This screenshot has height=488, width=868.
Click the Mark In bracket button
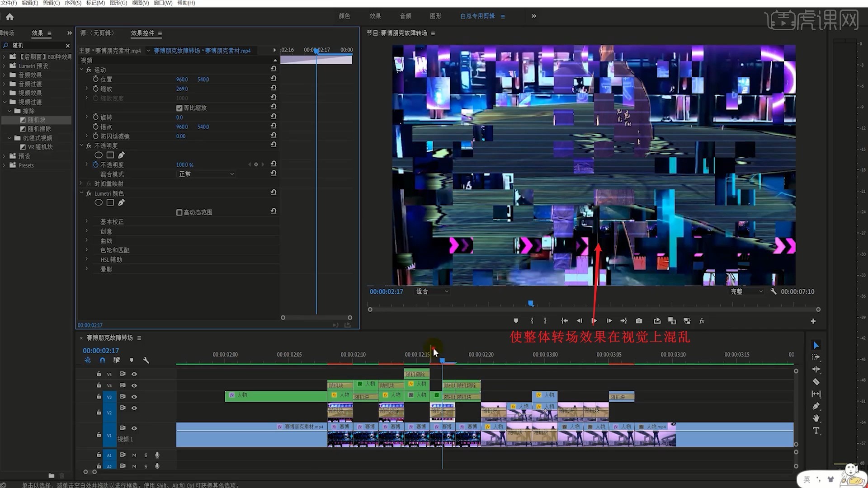point(532,321)
